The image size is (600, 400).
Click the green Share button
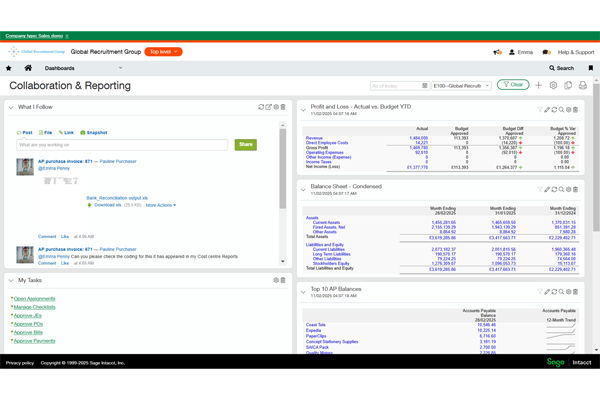click(245, 145)
